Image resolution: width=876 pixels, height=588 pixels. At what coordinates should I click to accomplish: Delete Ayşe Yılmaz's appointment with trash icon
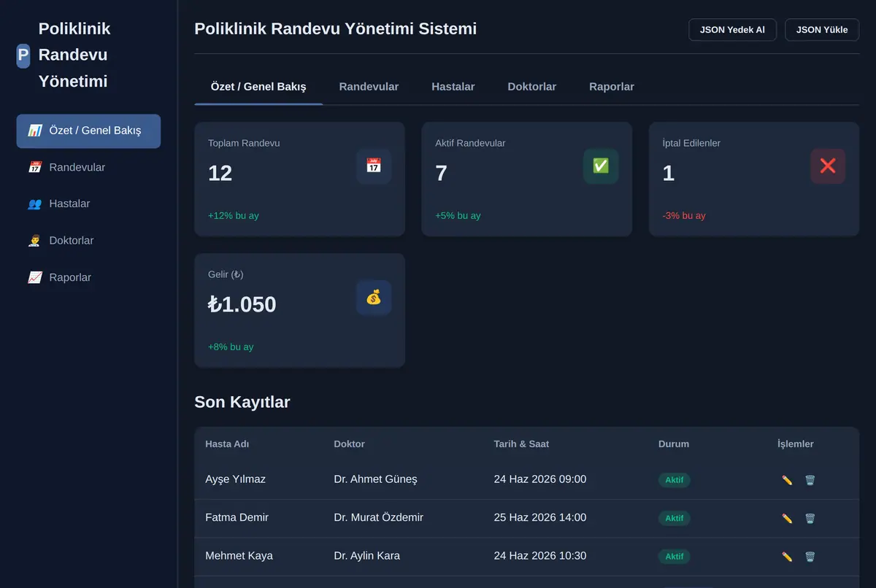810,480
